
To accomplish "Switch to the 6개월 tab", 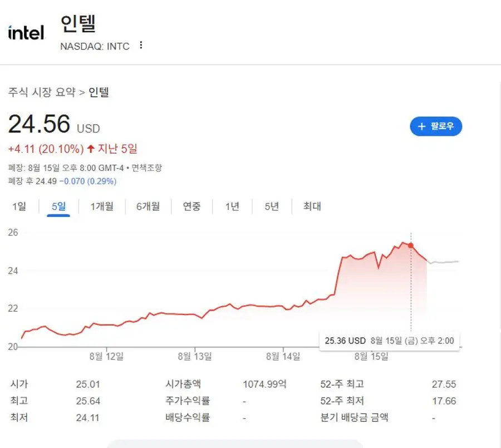I will tap(148, 206).
